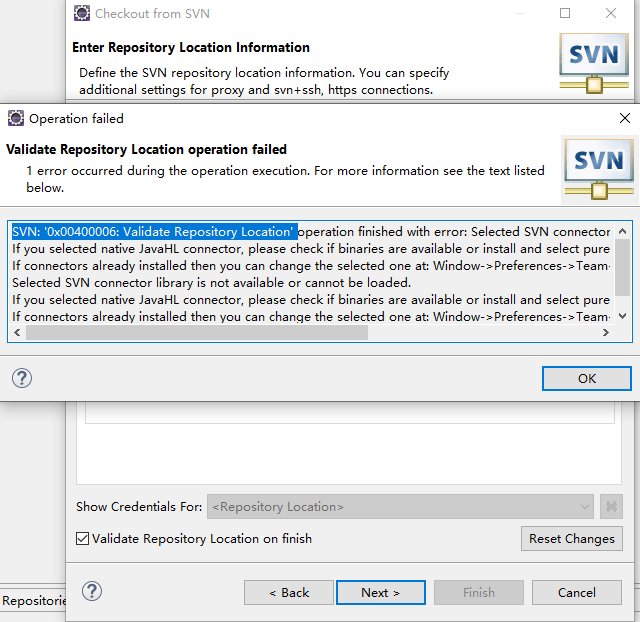640x622 pixels.
Task: Close the Checkout from SVN window
Action: pos(611,13)
